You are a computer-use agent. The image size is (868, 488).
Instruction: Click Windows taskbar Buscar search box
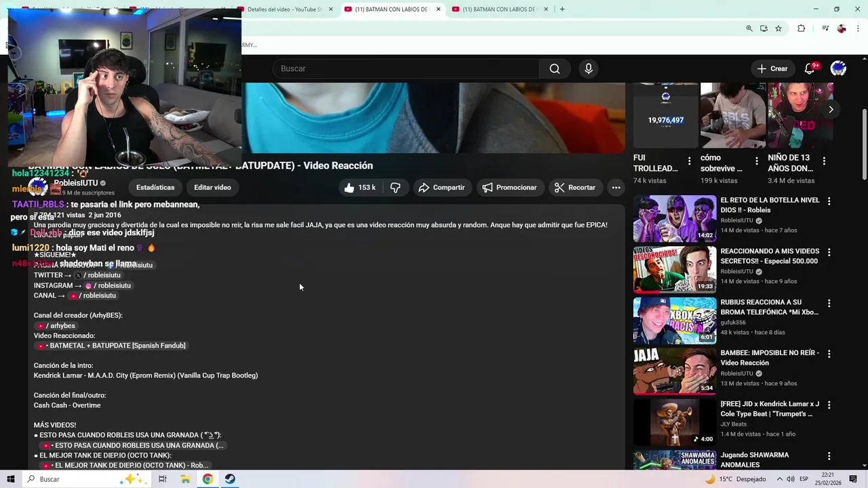[x=86, y=479]
